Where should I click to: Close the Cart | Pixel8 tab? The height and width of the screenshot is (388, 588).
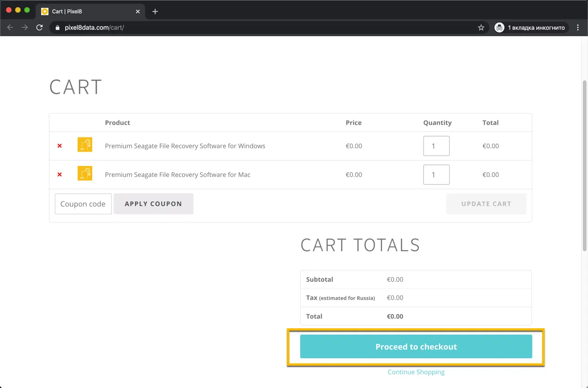[x=138, y=11]
